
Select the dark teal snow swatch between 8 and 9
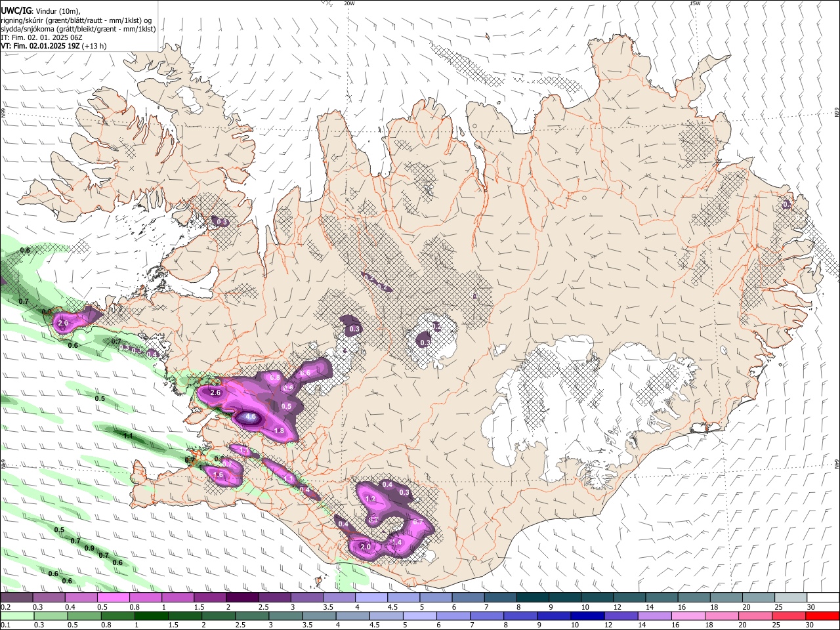click(x=532, y=598)
